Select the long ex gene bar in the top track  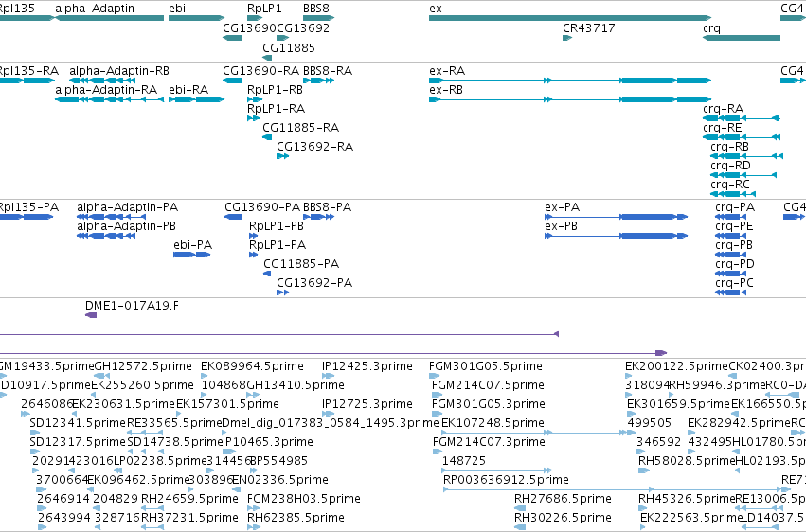570,18
